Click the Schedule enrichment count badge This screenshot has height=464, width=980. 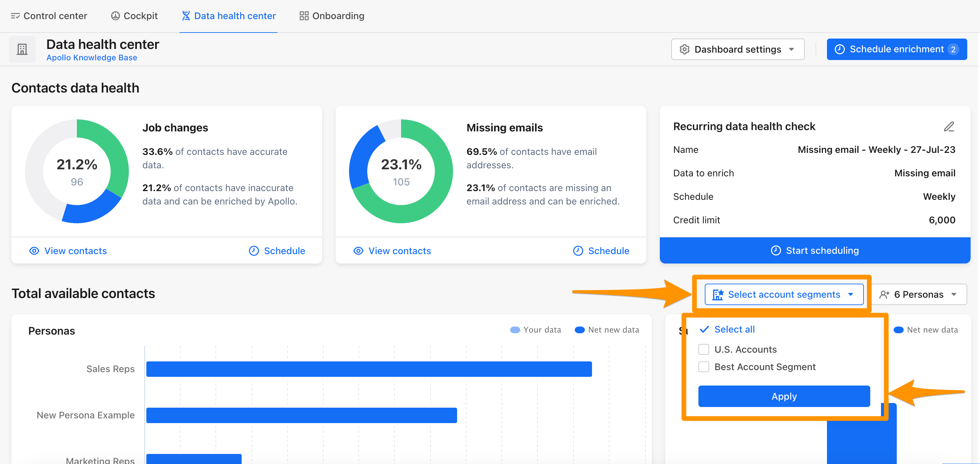953,49
